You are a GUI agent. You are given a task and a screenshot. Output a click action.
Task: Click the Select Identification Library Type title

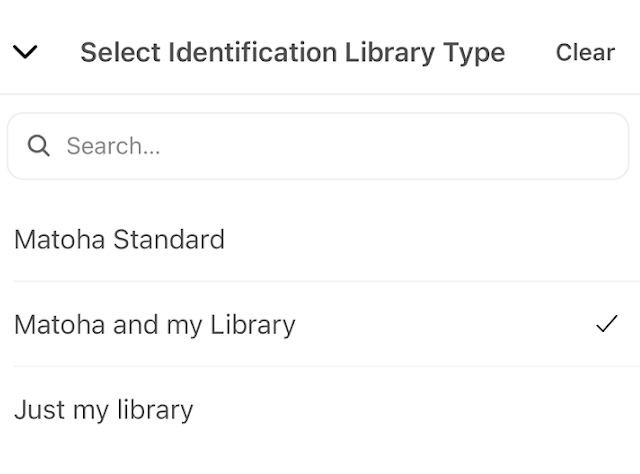pyautogui.click(x=292, y=52)
